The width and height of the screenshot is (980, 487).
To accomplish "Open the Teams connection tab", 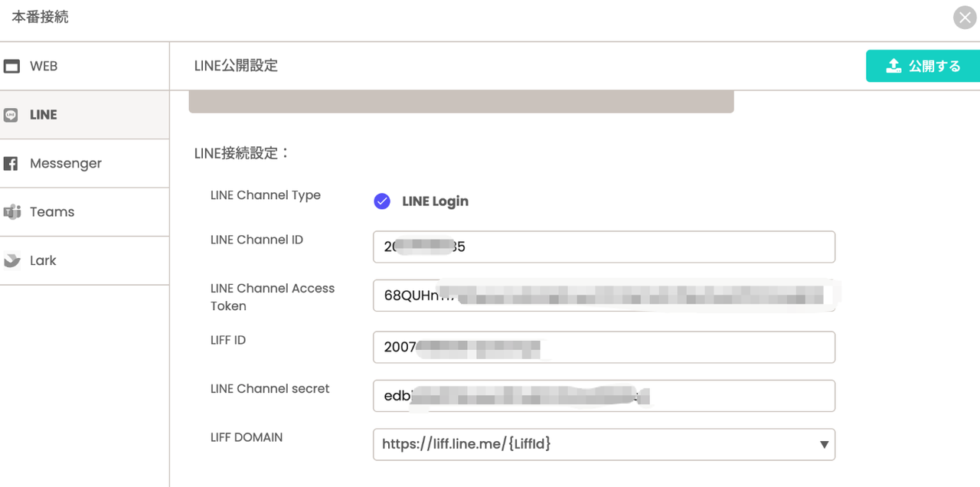I will tap(52, 212).
